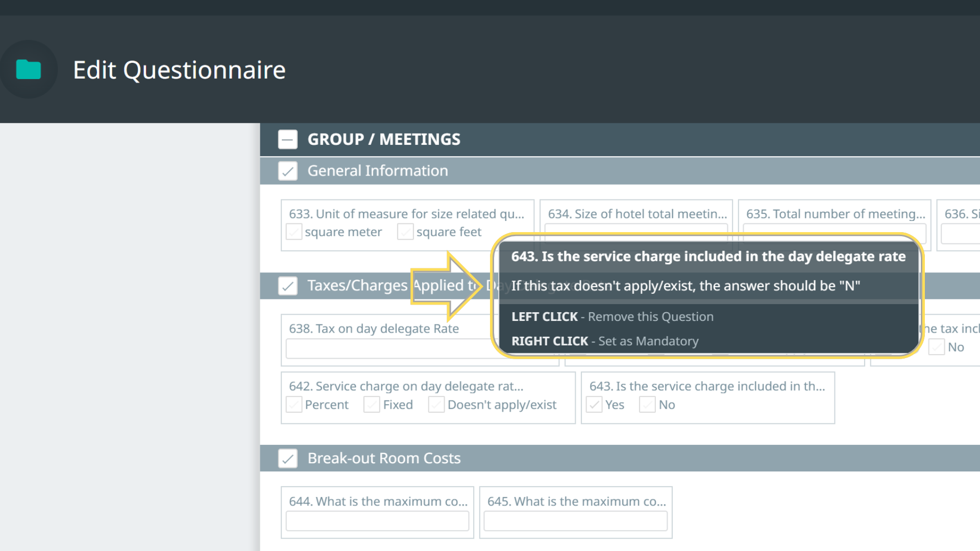This screenshot has width=980, height=551.
Task: Choose Percent for service charge question
Action: pyautogui.click(x=294, y=405)
